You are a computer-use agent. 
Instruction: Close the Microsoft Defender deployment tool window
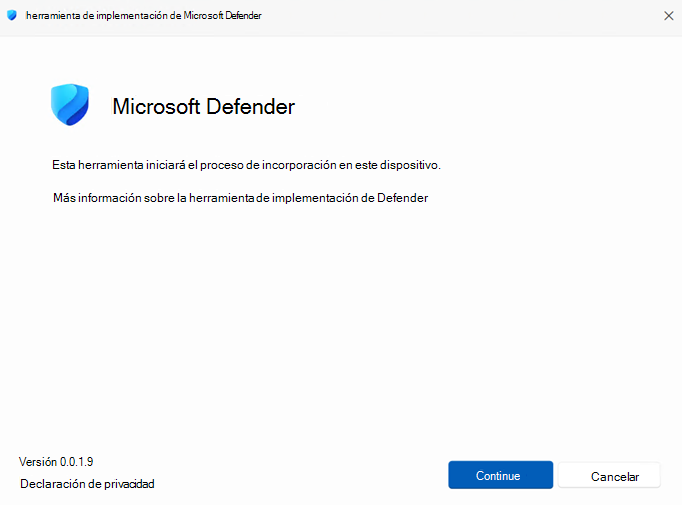click(x=669, y=16)
